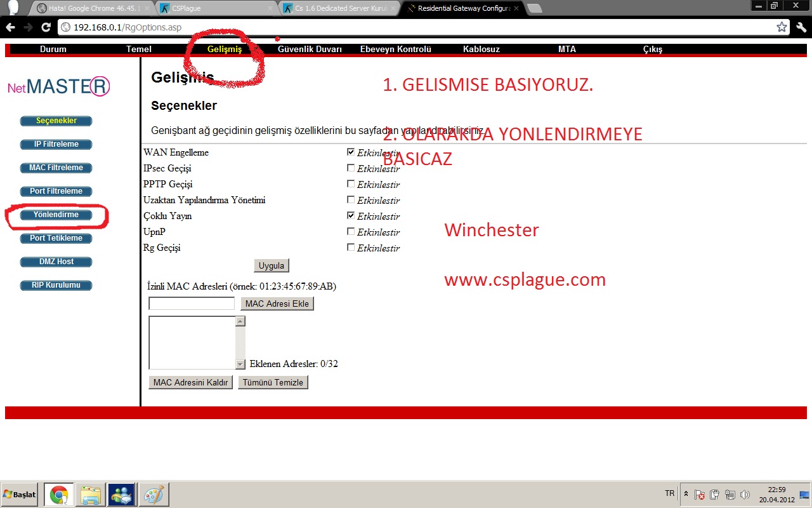Click the browser reload button
The image size is (812, 508).
[x=46, y=27]
